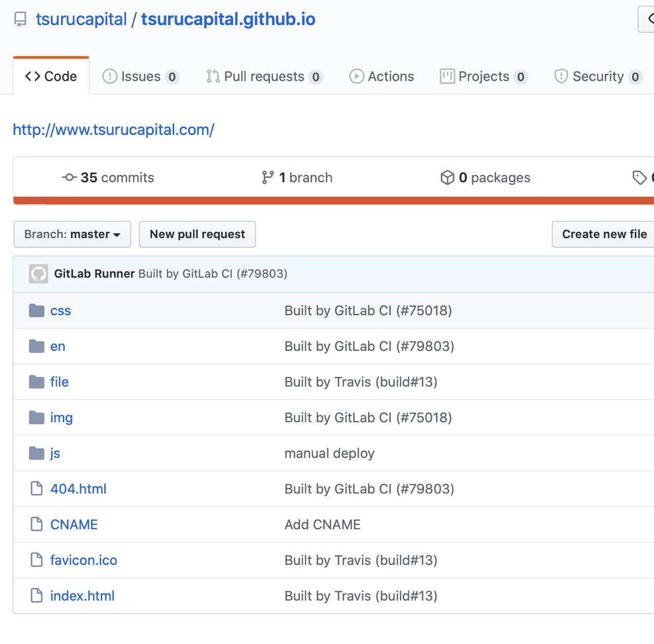
Task: Open the manual deploy commit message
Action: coord(330,454)
